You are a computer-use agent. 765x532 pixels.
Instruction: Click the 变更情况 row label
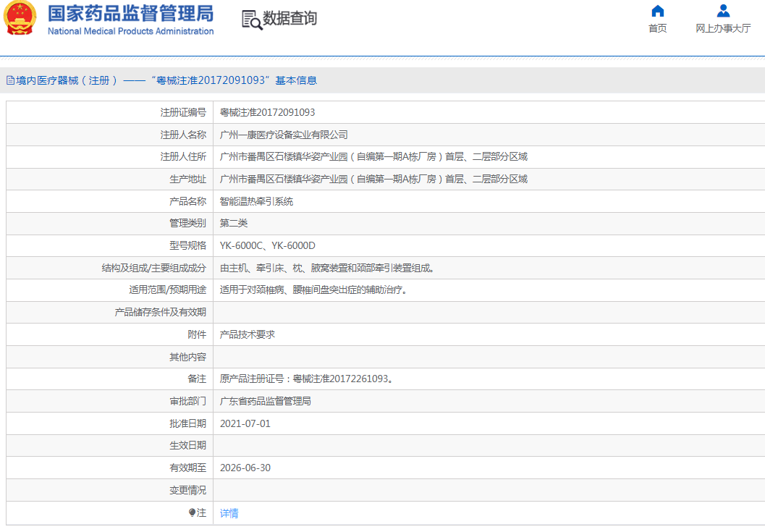pos(188,490)
